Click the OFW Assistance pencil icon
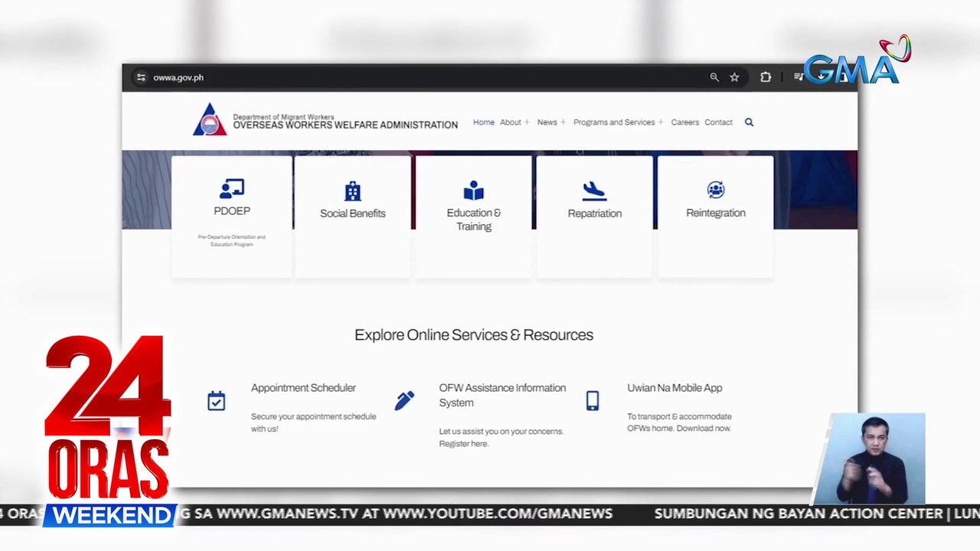Viewport: 980px width, 551px height. (x=404, y=400)
